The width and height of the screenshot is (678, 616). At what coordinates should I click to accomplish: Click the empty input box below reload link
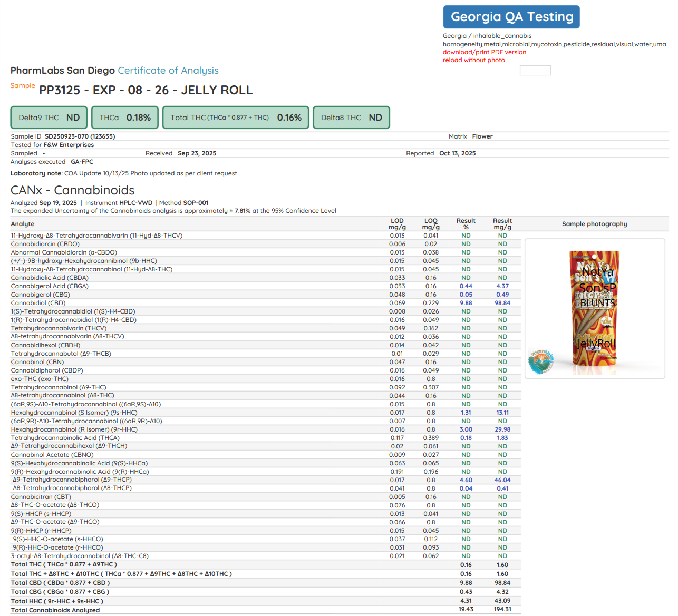pyautogui.click(x=535, y=71)
